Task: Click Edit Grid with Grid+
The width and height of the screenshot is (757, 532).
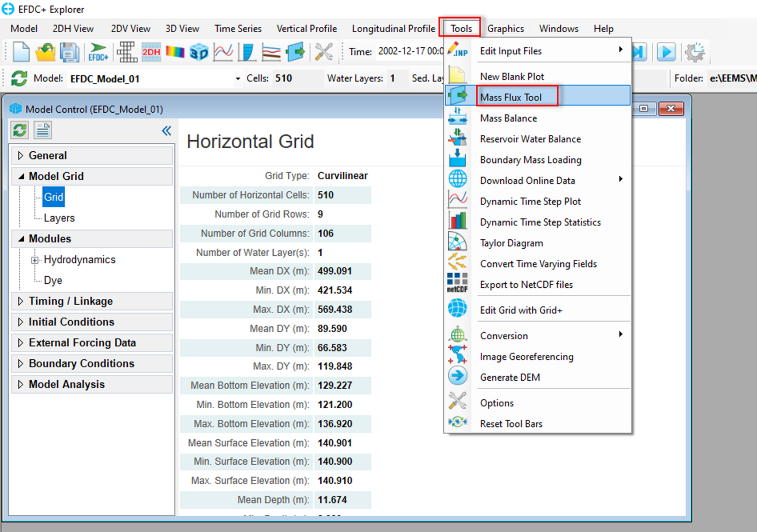Action: tap(521, 310)
